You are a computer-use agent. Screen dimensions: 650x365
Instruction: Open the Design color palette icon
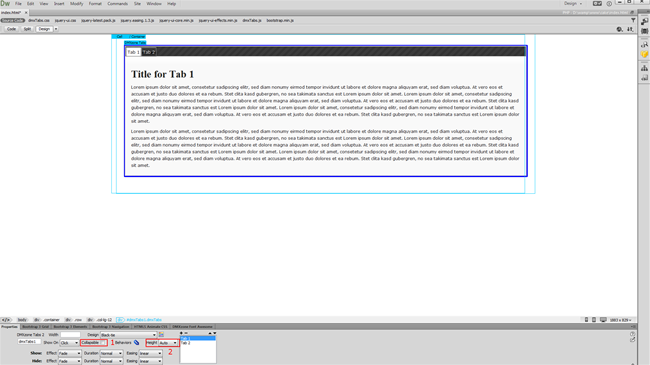click(161, 334)
